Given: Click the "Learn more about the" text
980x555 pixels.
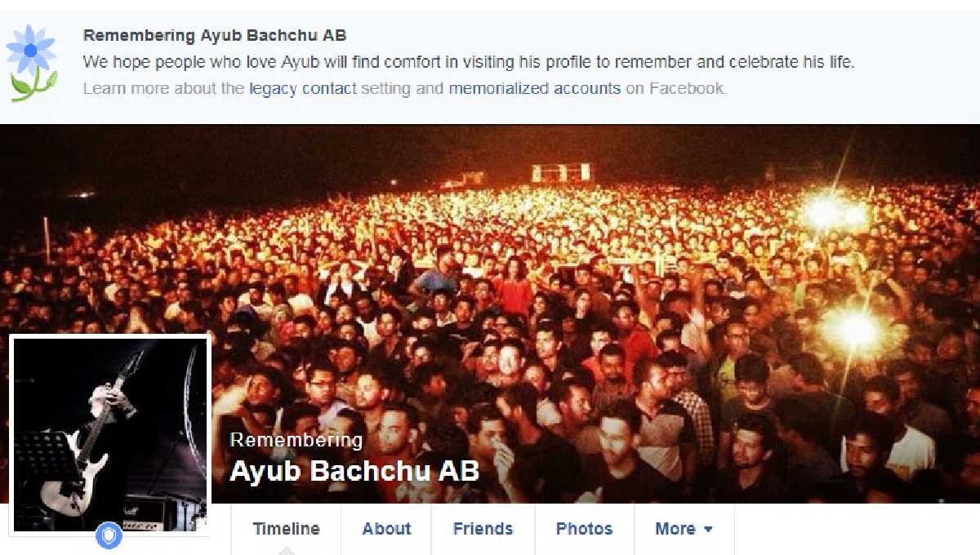Looking at the screenshot, I should coord(164,88).
